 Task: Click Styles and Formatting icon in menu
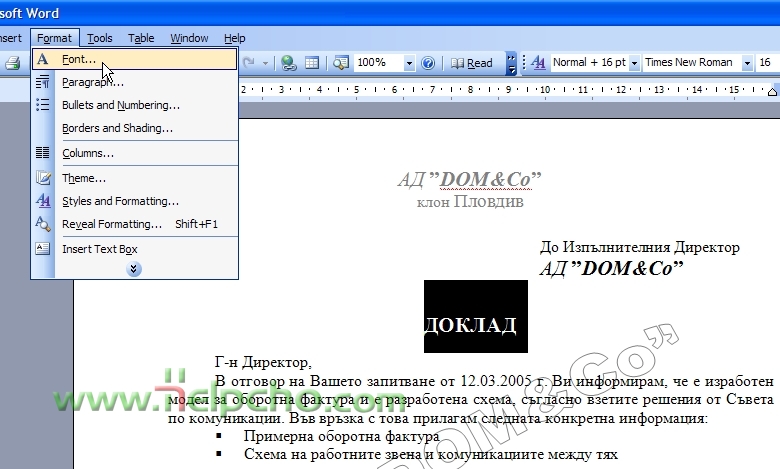43,200
